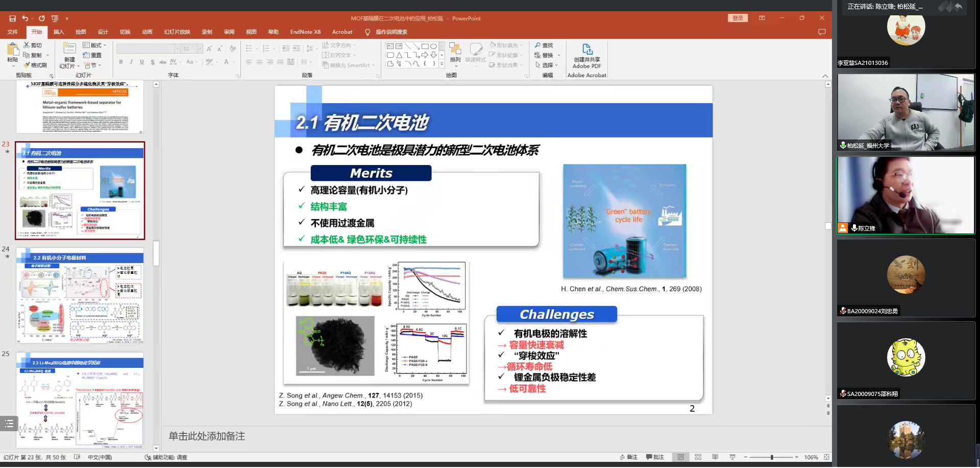Click the Login (登录) button
The width and height of the screenshot is (980, 468).
(x=738, y=18)
